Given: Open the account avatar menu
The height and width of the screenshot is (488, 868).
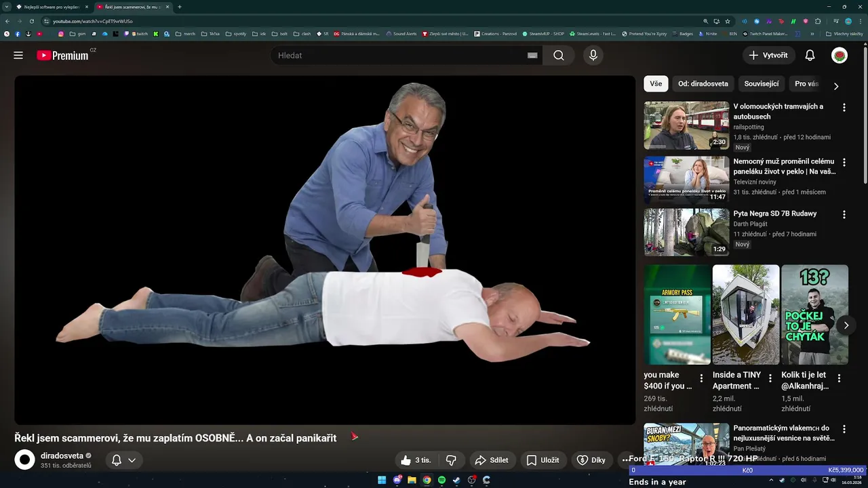Looking at the screenshot, I should pos(840,56).
